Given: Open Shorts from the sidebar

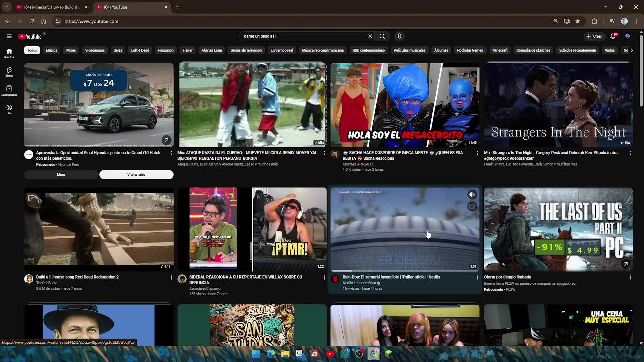Looking at the screenshot, I should coord(9,72).
